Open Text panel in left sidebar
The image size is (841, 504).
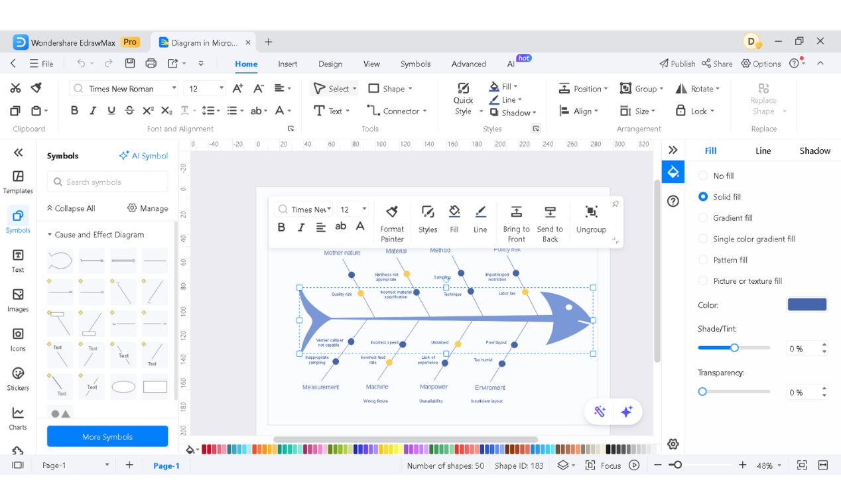tap(18, 261)
